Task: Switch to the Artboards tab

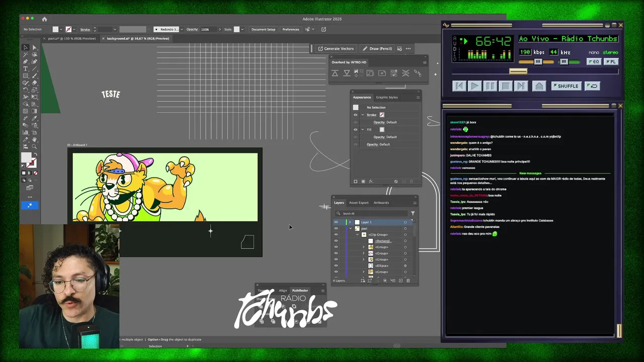Action: click(x=381, y=203)
